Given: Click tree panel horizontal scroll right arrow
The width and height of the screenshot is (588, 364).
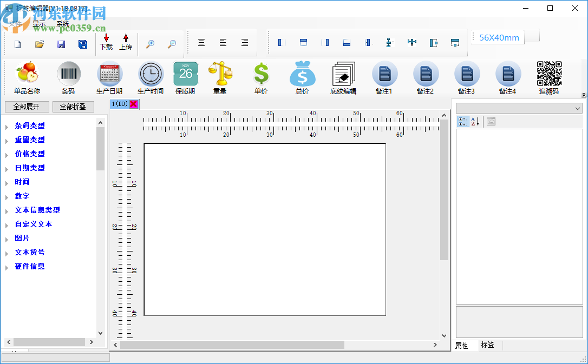Looking at the screenshot, I should 91,342.
